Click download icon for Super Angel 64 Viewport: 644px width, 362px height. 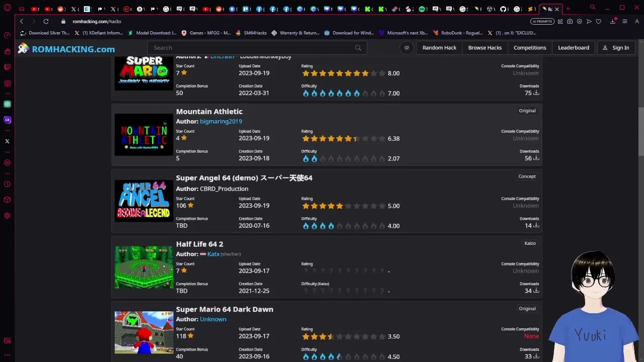(536, 226)
